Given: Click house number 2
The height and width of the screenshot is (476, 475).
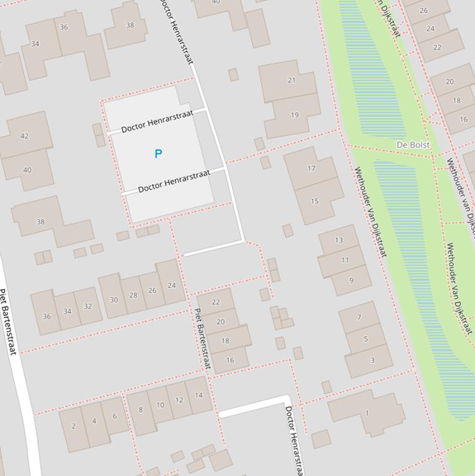Looking at the screenshot, I should pyautogui.click(x=74, y=426).
